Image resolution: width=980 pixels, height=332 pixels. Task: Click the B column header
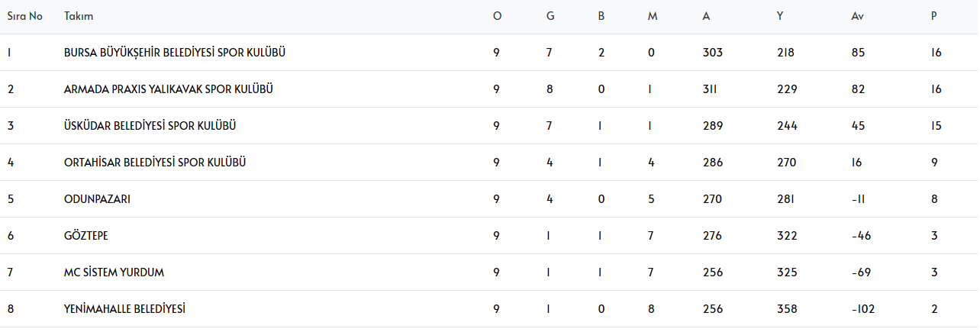[601, 16]
